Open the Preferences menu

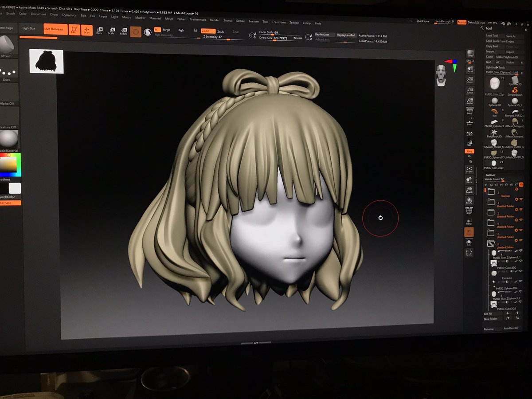pyautogui.click(x=198, y=20)
